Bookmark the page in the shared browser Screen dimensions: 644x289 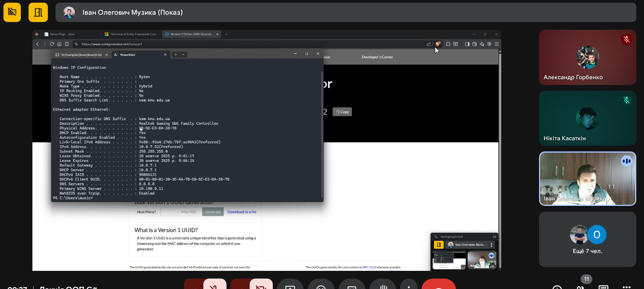pyautogui.click(x=67, y=44)
